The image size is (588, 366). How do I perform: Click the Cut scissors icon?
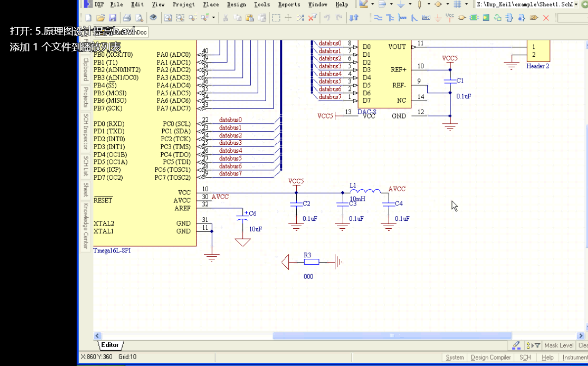(226, 18)
